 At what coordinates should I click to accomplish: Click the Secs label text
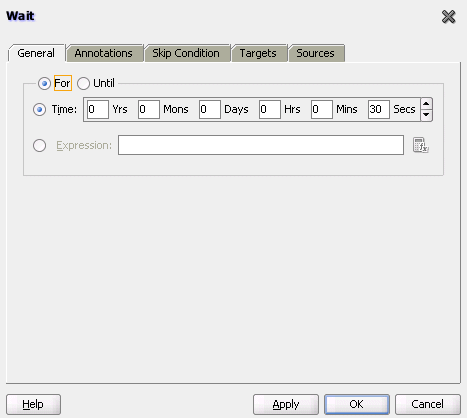404,109
